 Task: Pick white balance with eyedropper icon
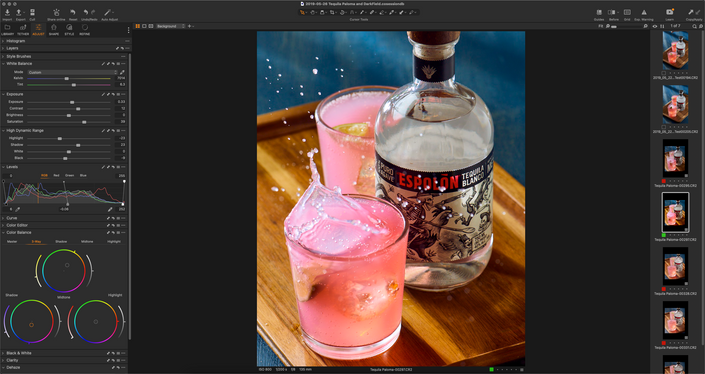coord(122,72)
